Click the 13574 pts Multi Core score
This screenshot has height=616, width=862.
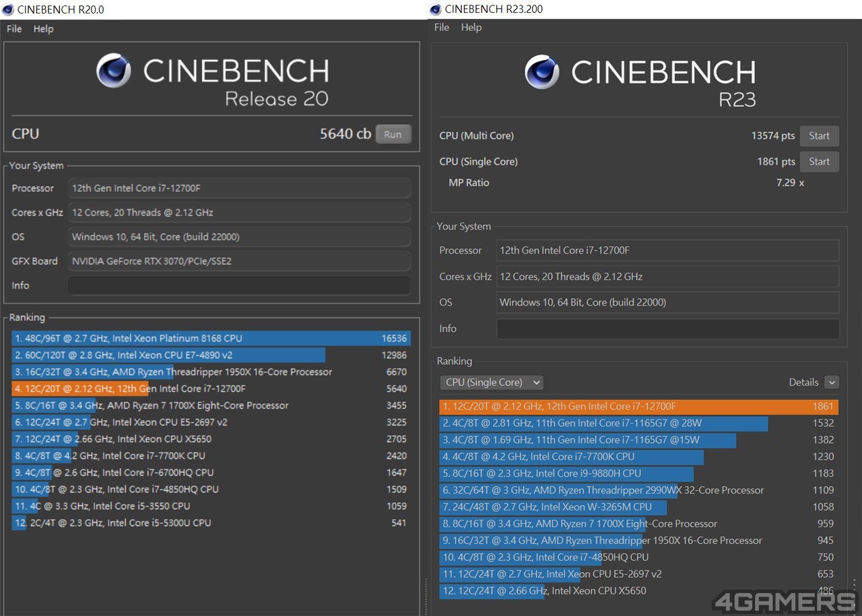tap(773, 136)
